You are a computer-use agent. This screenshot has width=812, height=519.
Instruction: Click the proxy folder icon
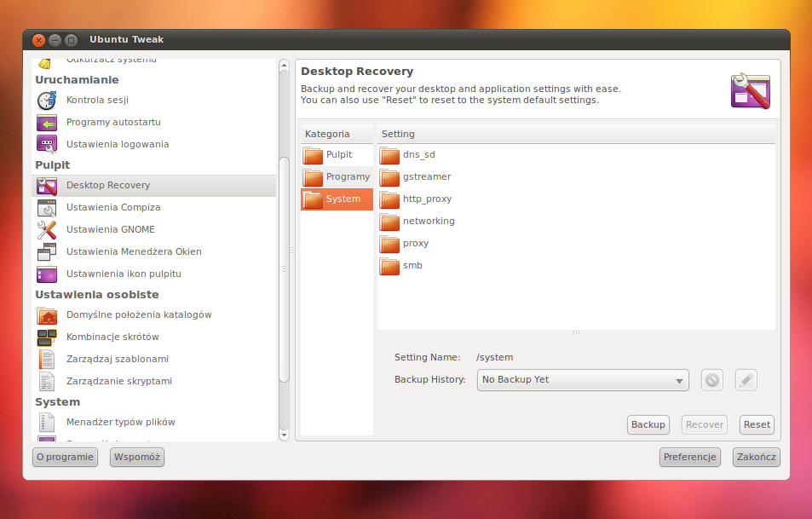[x=389, y=244]
